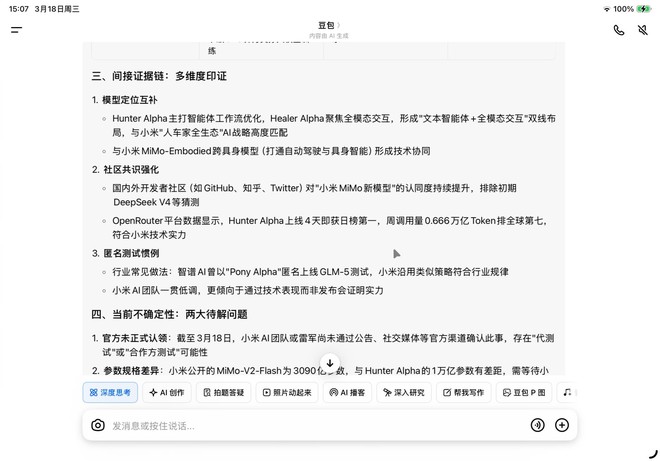The width and height of the screenshot is (660, 461).
Task: Tap the text 官方未正式认领
Action: click(136, 338)
